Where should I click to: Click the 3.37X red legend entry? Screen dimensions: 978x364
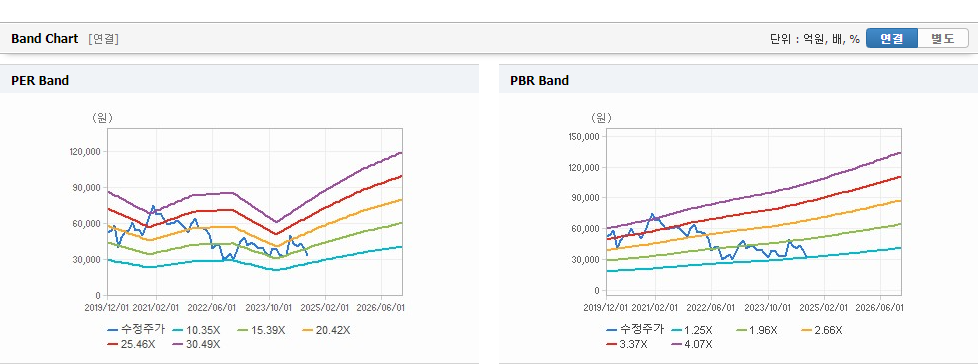coord(626,343)
